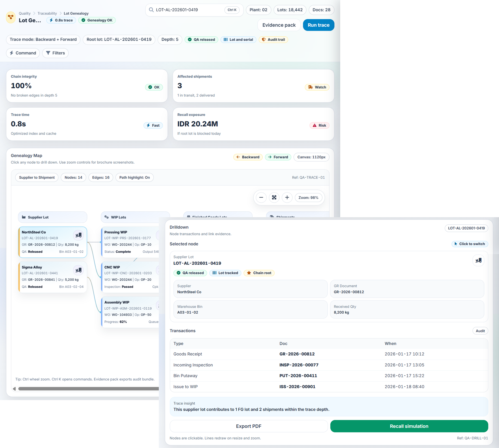Click forklift icon on NorthSteel Co node
Viewport: 499px width, 448px height.
pos(78,235)
